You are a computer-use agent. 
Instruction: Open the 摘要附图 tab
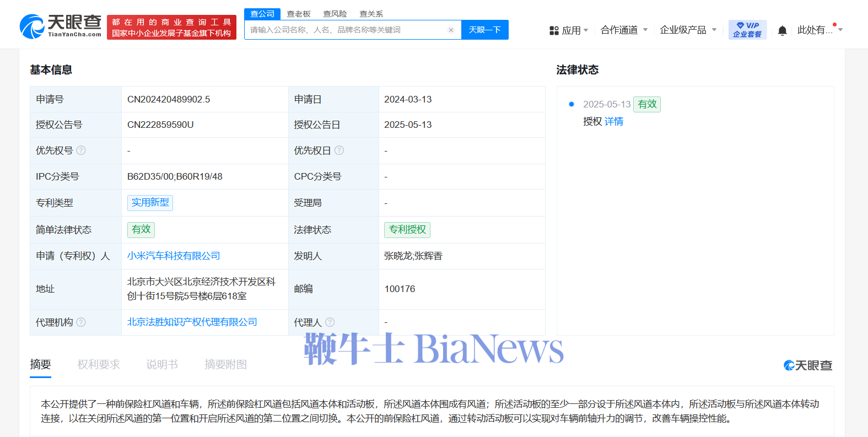225,365
